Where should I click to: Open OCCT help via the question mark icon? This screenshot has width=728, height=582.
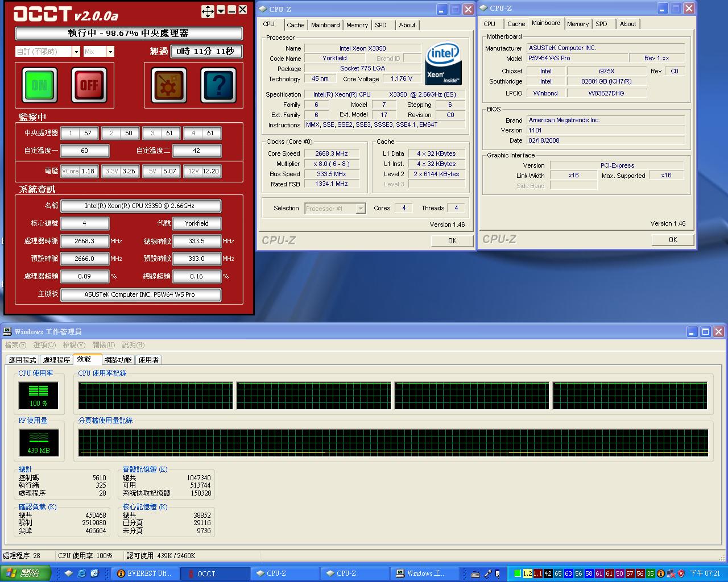(218, 85)
